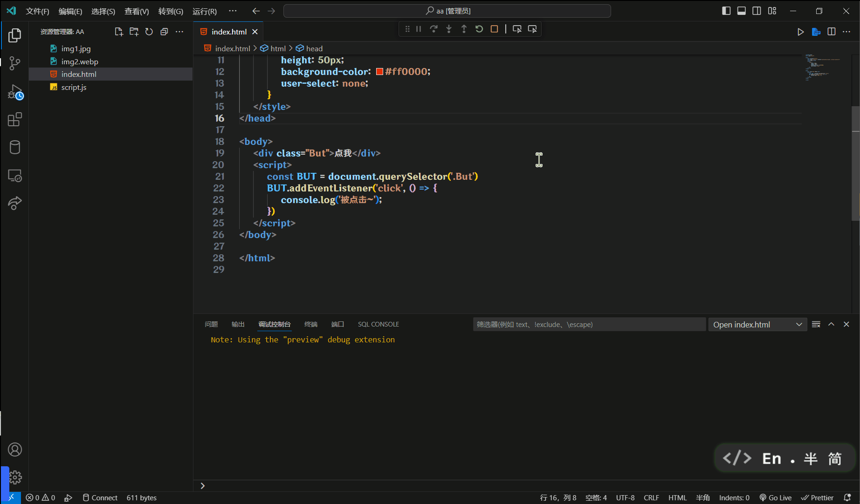Step over in debug toolbar
The height and width of the screenshot is (504, 860).
click(433, 29)
